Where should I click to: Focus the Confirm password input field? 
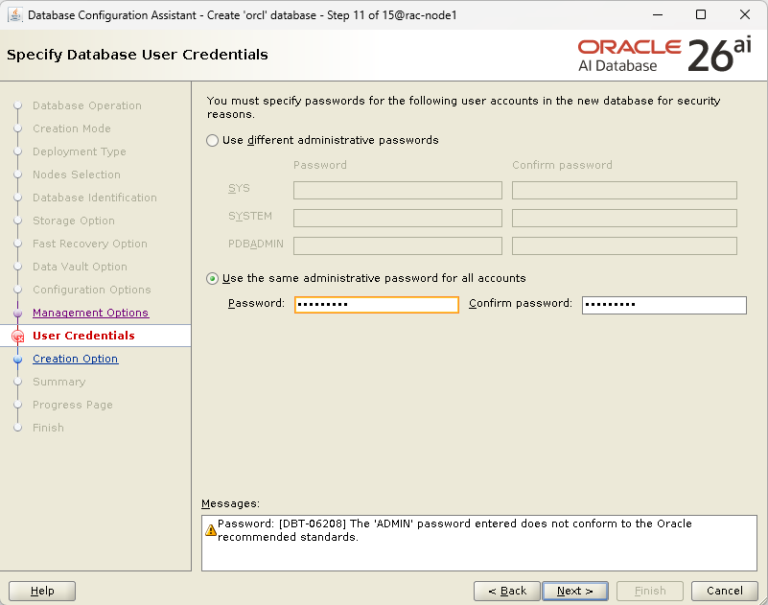(664, 305)
